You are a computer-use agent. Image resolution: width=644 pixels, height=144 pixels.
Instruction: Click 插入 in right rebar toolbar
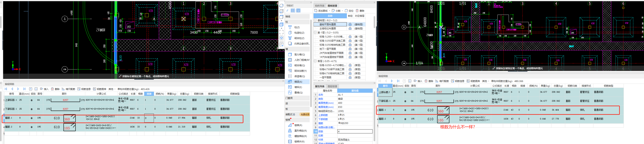click(418, 81)
